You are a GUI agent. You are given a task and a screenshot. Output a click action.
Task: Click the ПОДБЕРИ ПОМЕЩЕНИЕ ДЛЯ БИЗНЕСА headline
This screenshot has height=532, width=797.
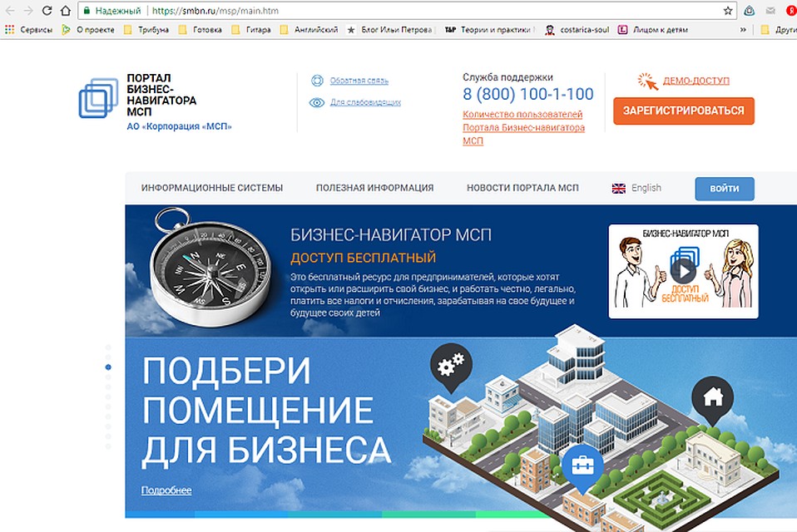tap(267, 410)
